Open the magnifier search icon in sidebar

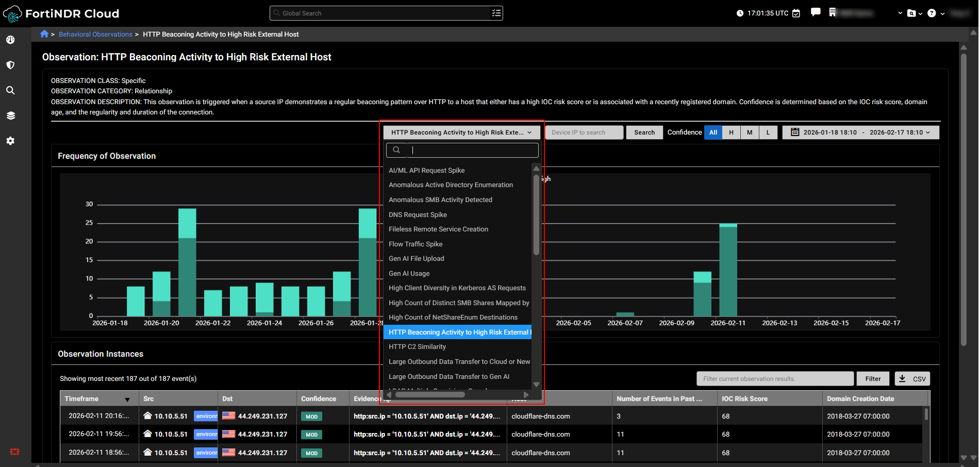[x=10, y=90]
